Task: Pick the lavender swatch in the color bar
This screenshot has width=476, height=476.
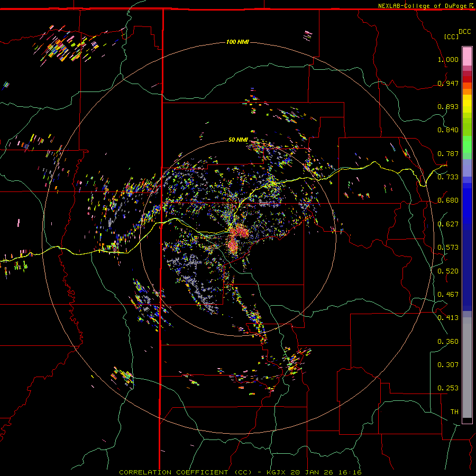Action: [467, 168]
